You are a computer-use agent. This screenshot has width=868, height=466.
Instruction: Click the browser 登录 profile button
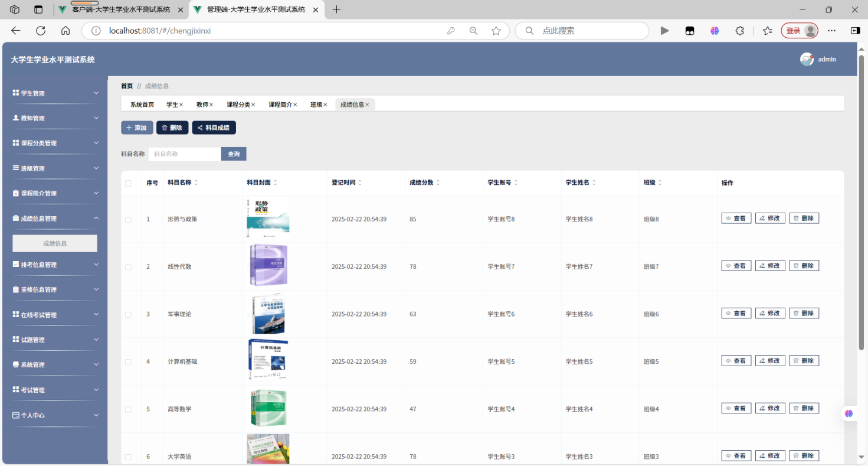[x=800, y=31]
